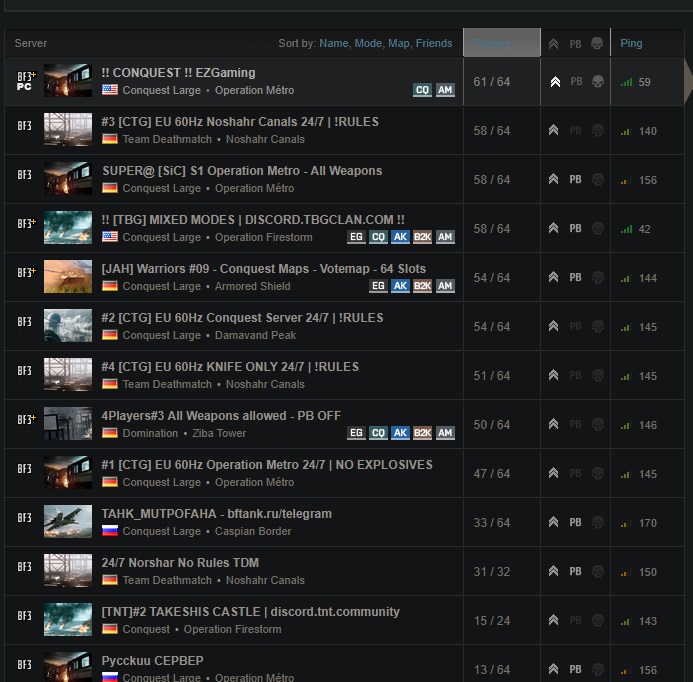The height and width of the screenshot is (682, 693).
Task: Click the CQ expansion badge on EZGaming row
Action: [422, 90]
